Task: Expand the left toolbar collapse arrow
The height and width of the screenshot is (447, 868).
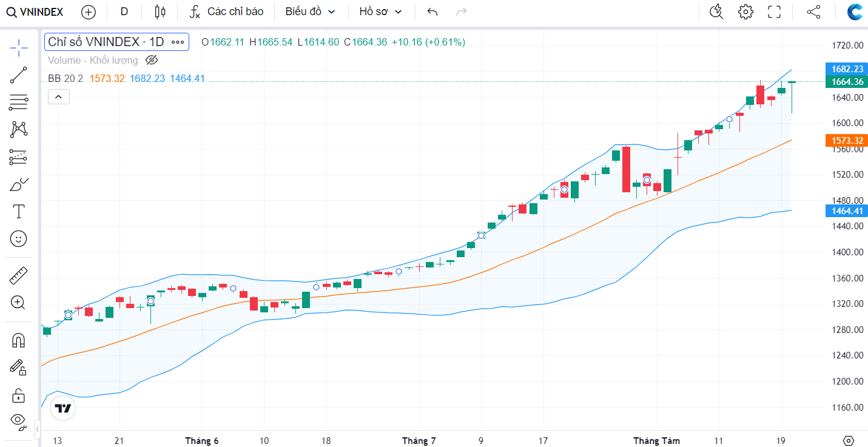Action: tap(37, 429)
